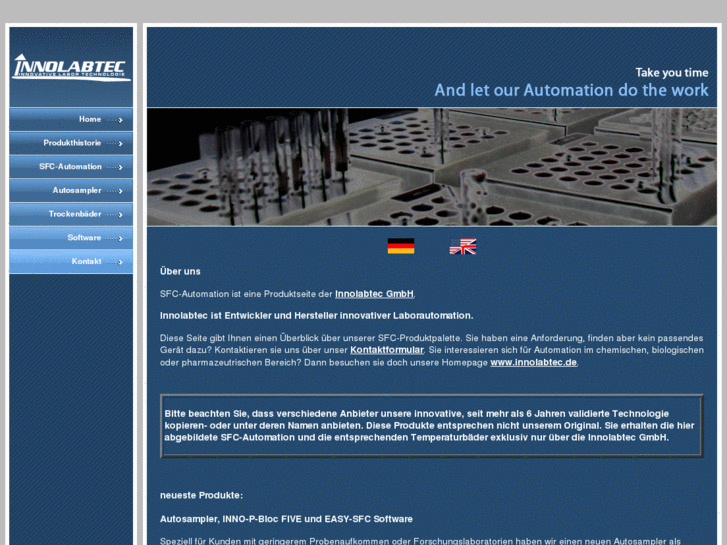Viewport: 727px width, 545px height.
Task: Open the Home menu item
Action: pos(71,120)
